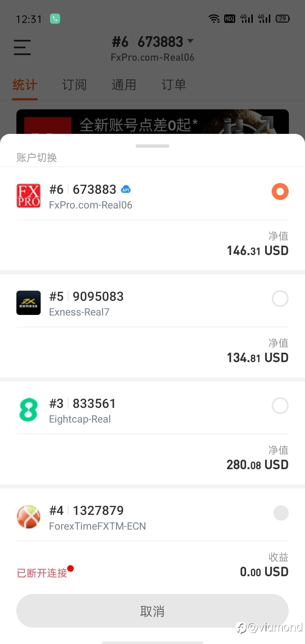Viewport: 305px width, 644px height.
Task: Tap the phone call status icon
Action: click(55, 19)
